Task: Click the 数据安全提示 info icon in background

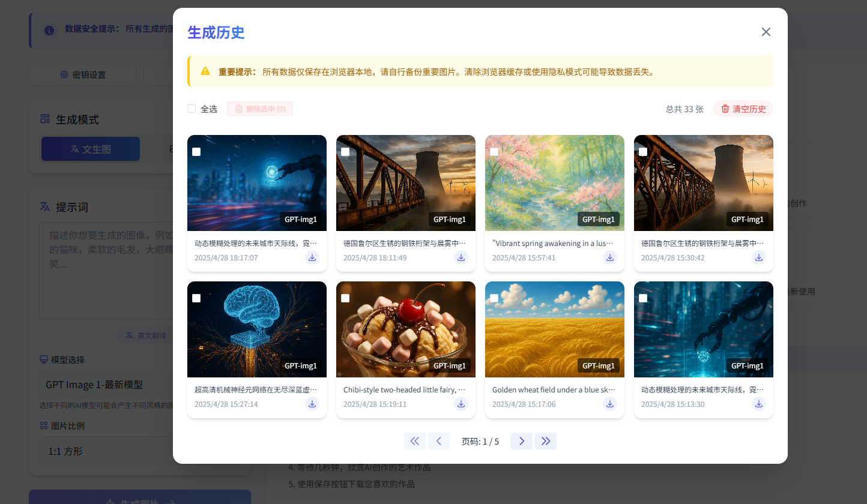Action: (49, 30)
